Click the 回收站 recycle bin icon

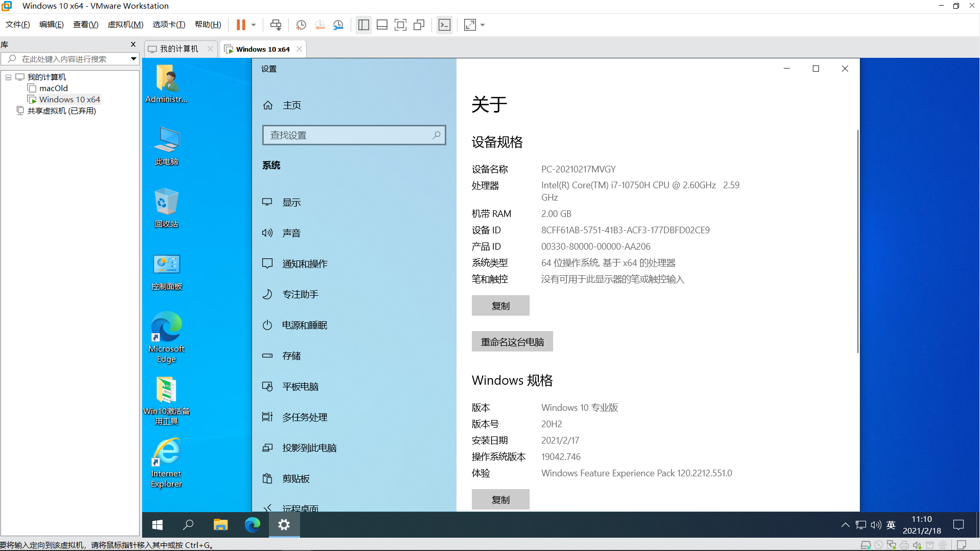coord(167,208)
